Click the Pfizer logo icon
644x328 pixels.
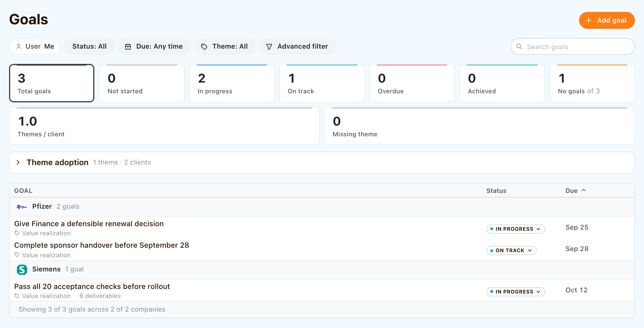pyautogui.click(x=22, y=207)
